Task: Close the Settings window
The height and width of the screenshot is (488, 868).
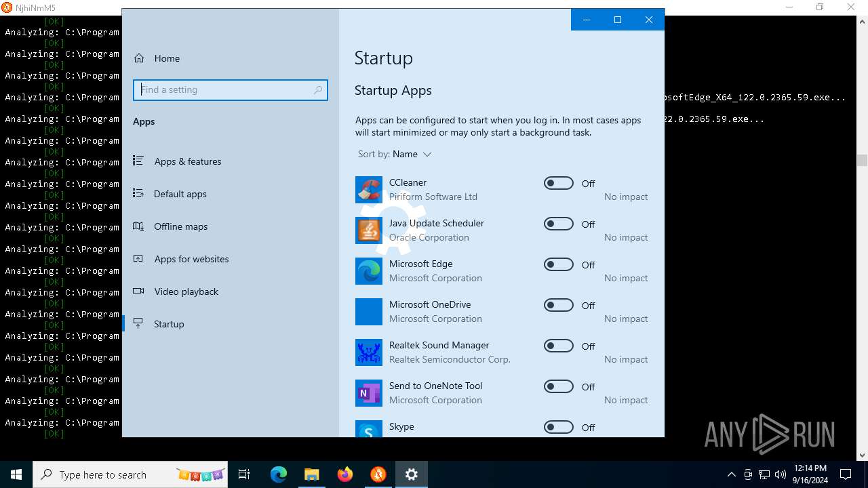Action: point(649,20)
